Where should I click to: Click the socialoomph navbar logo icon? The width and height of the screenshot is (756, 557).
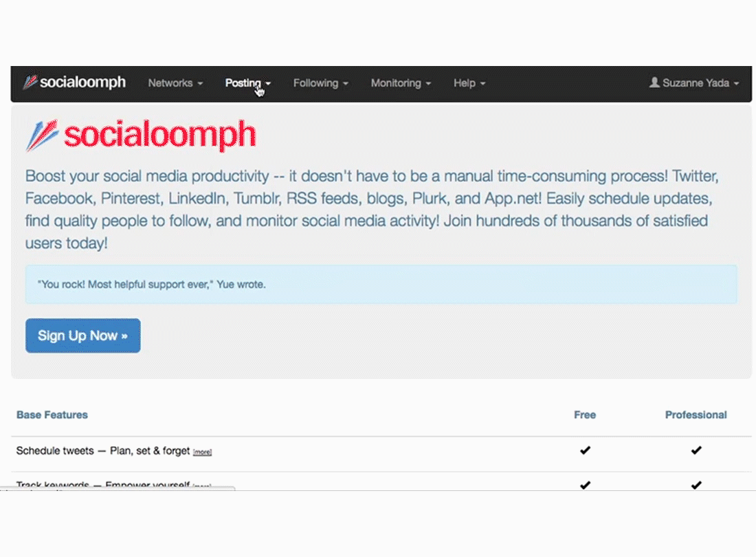(x=30, y=81)
